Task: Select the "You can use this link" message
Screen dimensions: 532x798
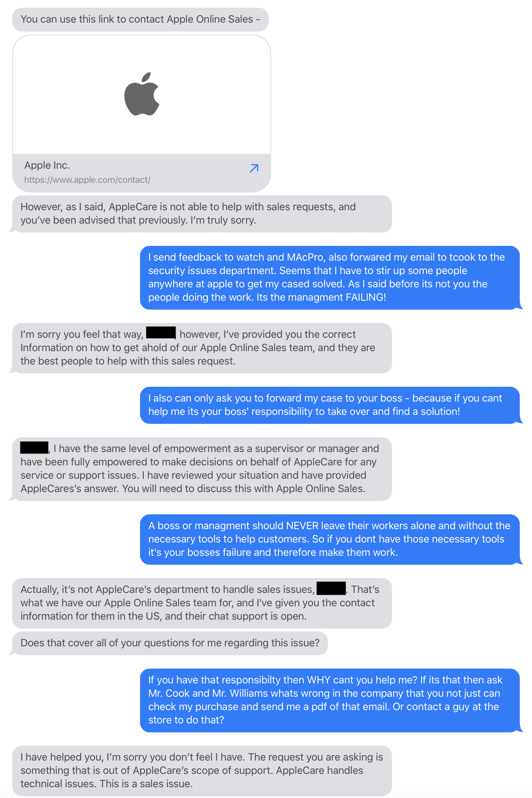Action: point(140,19)
